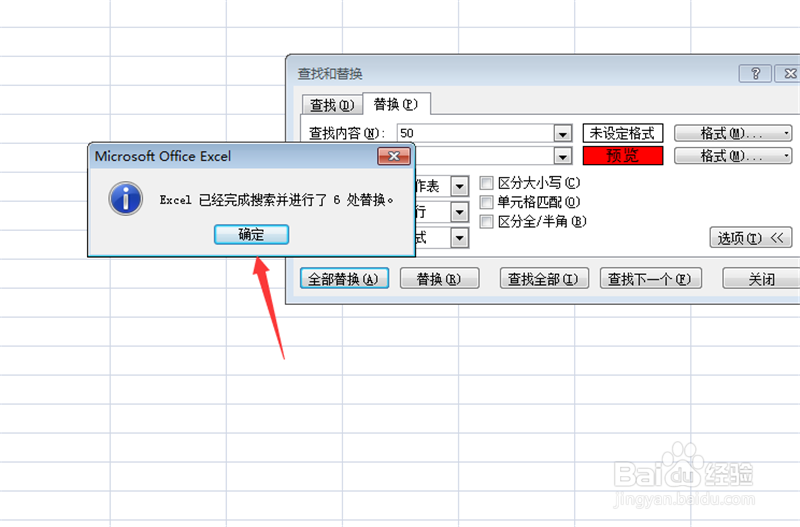Open help for 查找和替换 dialog
Image resolution: width=800 pixels, height=527 pixels.
[x=755, y=73]
